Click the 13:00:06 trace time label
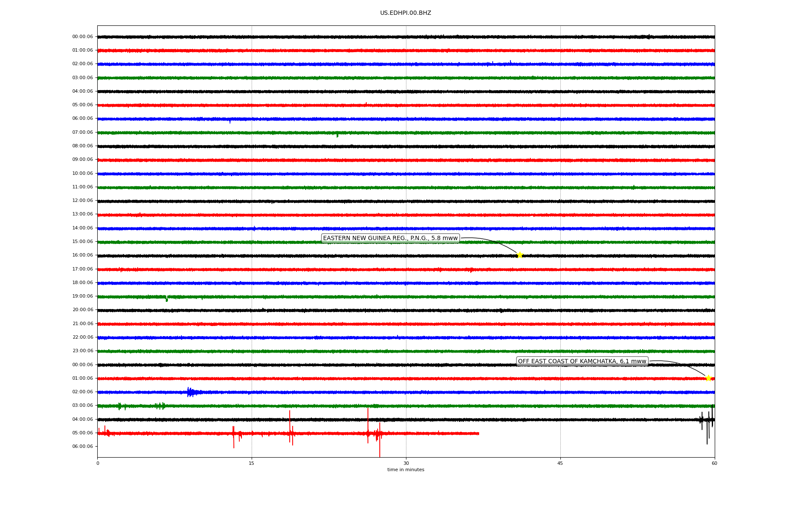The height and width of the screenshot is (508, 812). click(x=82, y=214)
